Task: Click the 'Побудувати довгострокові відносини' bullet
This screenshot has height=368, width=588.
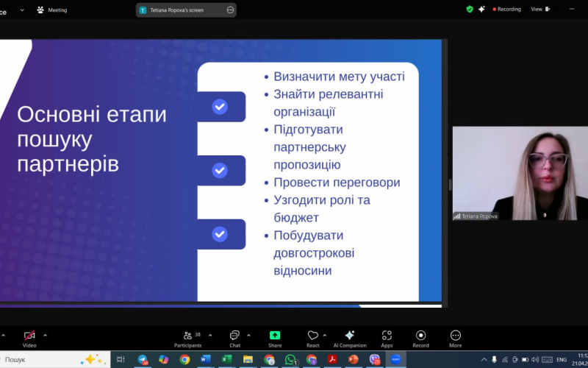Action: tap(314, 252)
